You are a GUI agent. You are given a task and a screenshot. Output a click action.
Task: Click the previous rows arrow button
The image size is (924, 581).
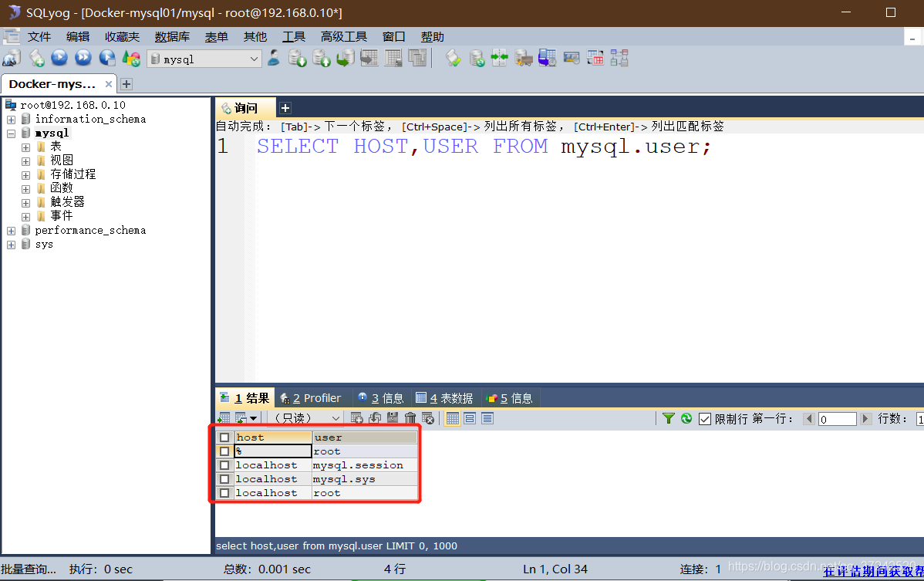tap(808, 419)
